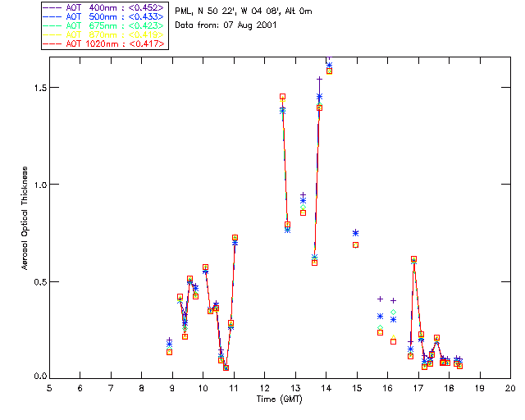Click the x-axis label 5

tap(49, 388)
